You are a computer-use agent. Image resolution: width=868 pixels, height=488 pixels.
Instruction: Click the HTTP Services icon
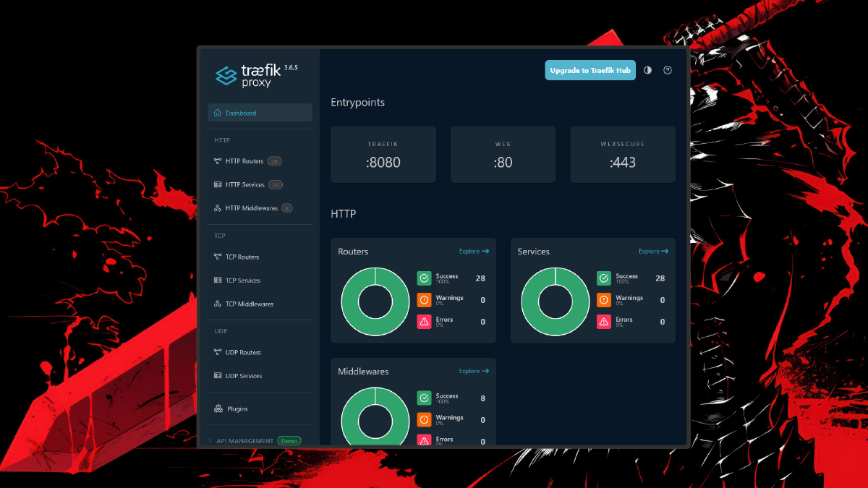(218, 185)
